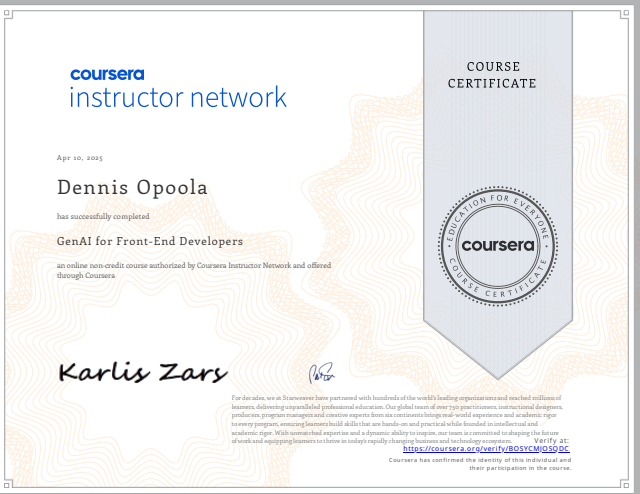Click 'Coursera has confirmed the identity' note
The height and width of the screenshot is (494, 640).
click(x=480, y=464)
